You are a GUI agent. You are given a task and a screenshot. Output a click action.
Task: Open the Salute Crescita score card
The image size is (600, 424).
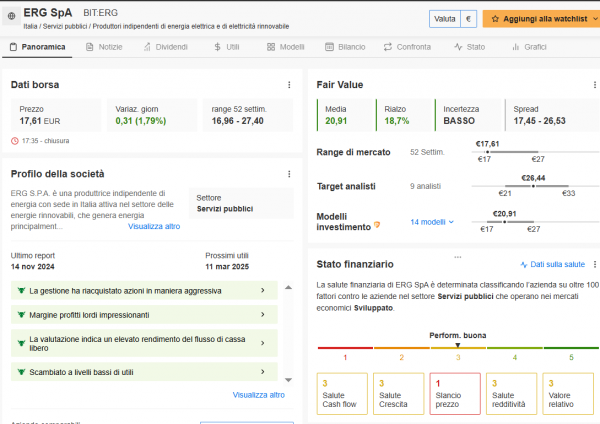tap(399, 394)
